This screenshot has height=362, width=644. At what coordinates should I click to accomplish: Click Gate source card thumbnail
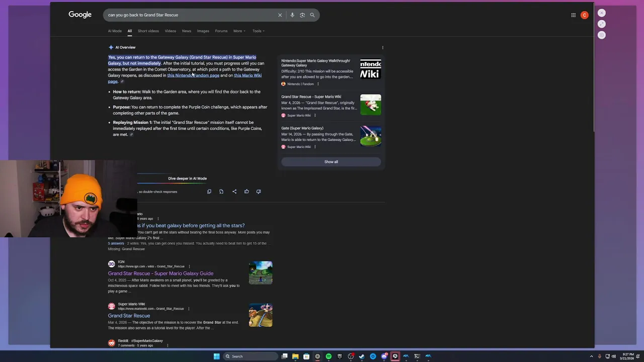(x=371, y=136)
